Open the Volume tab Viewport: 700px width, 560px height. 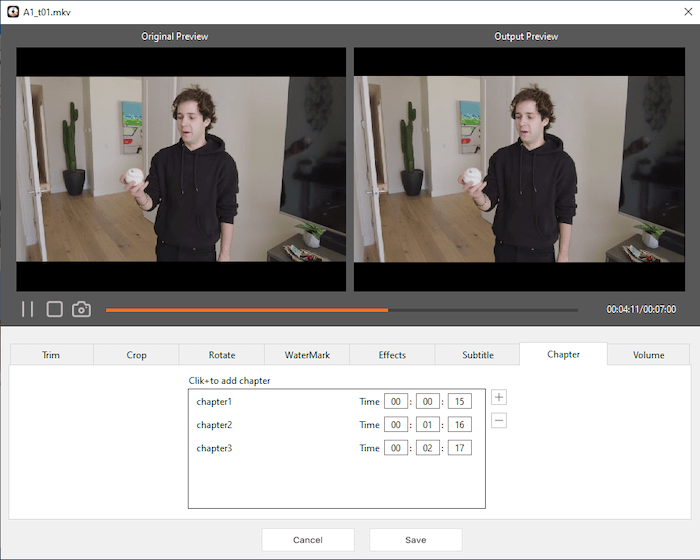[x=648, y=355]
